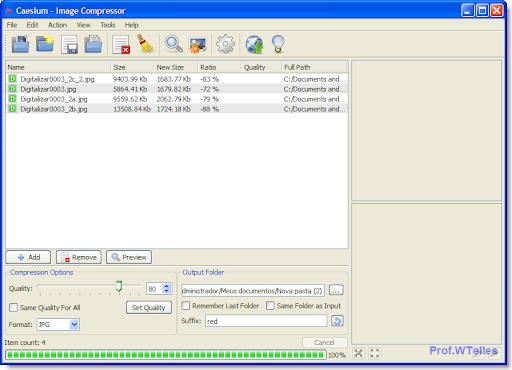The height and width of the screenshot is (370, 512).
Task: Open the Action menu
Action: click(x=57, y=25)
